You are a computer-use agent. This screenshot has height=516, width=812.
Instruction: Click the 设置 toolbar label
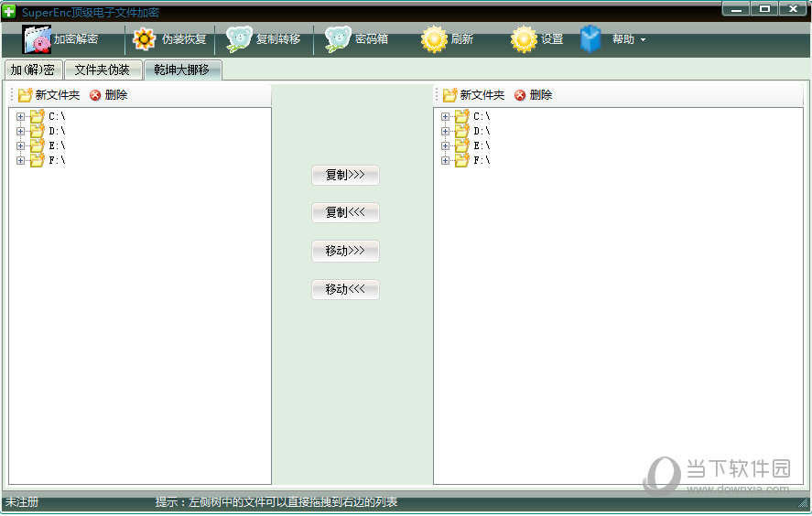point(552,39)
